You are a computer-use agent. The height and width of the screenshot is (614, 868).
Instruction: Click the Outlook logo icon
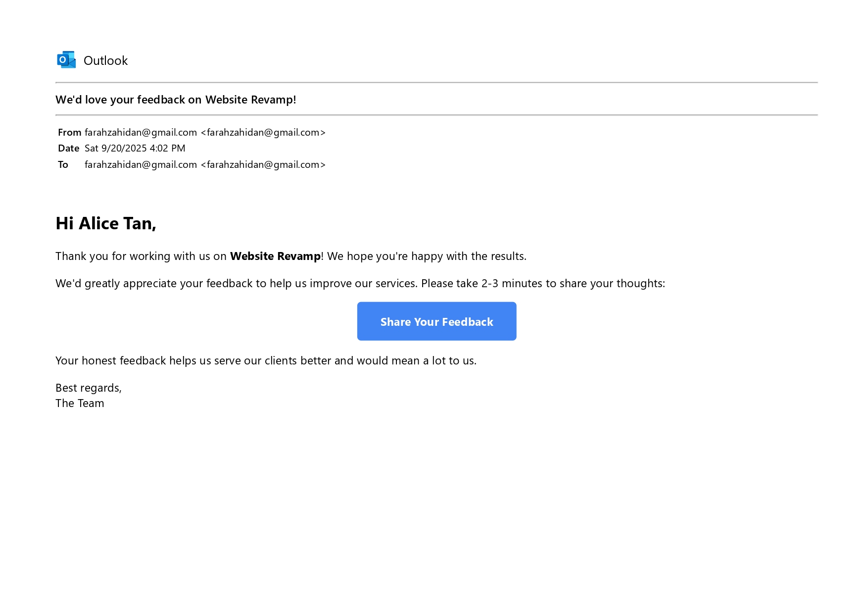pyautogui.click(x=66, y=60)
